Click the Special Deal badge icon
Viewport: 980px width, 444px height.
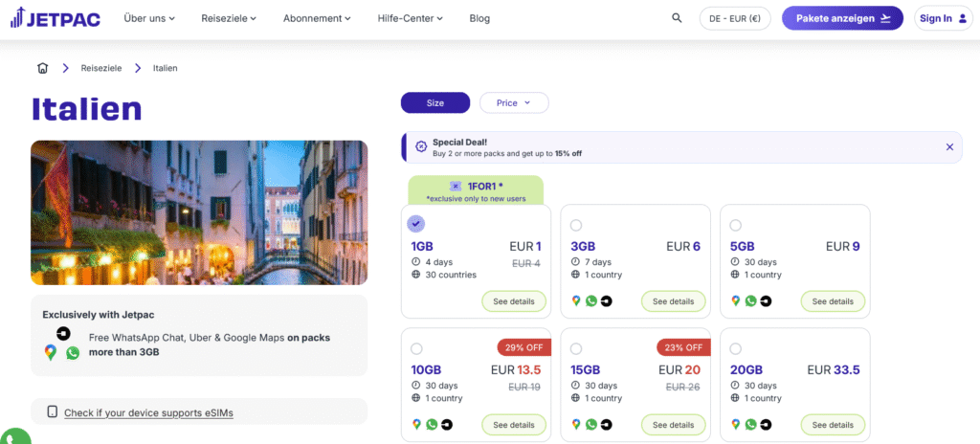[421, 147]
